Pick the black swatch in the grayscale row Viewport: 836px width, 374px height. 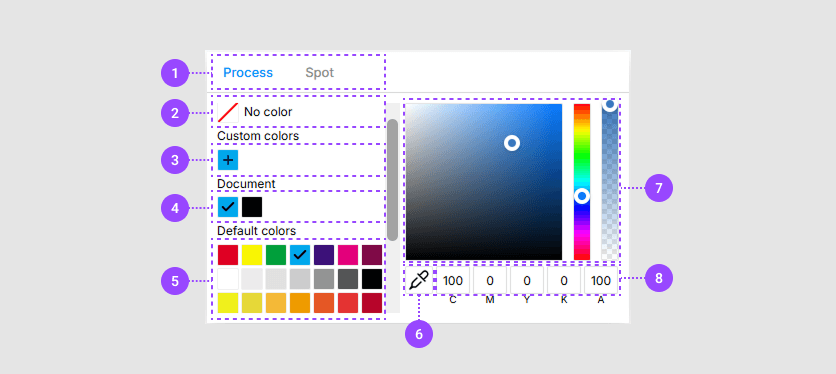[x=372, y=279]
